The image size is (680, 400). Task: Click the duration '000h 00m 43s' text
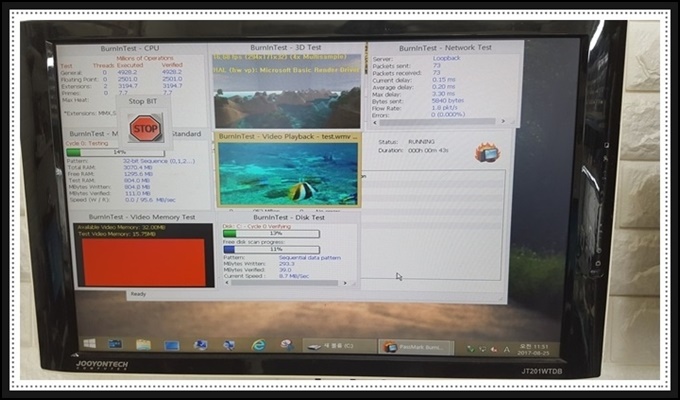coord(428,150)
